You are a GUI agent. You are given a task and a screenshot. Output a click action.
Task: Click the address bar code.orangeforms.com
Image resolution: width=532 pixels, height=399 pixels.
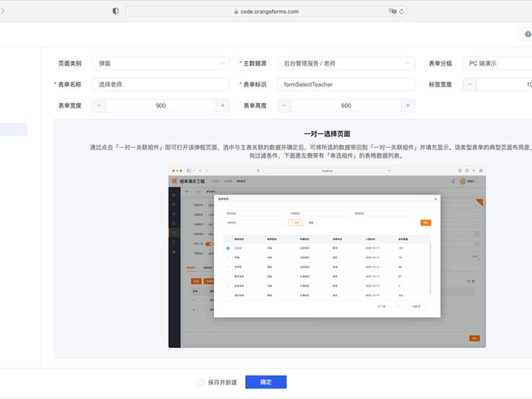266,11
